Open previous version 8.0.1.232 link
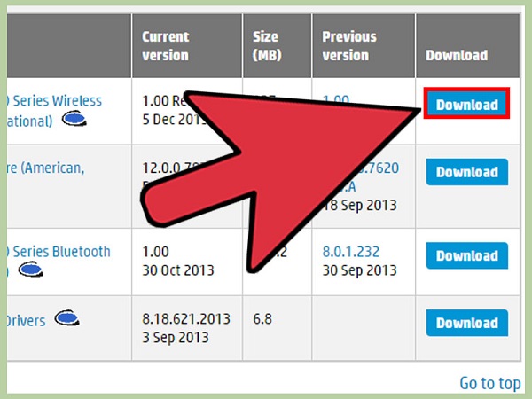This screenshot has height=399, width=532. click(350, 251)
